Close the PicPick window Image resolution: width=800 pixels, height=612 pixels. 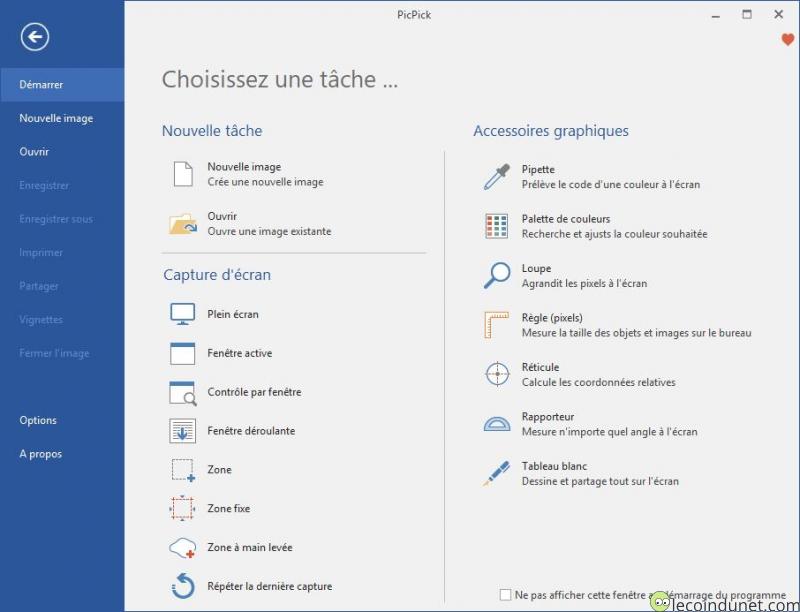pyautogui.click(x=779, y=15)
